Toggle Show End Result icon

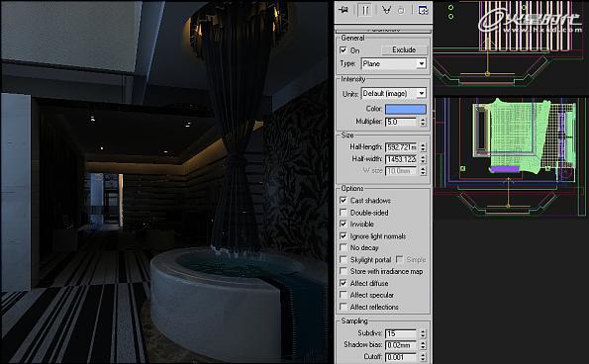click(364, 10)
